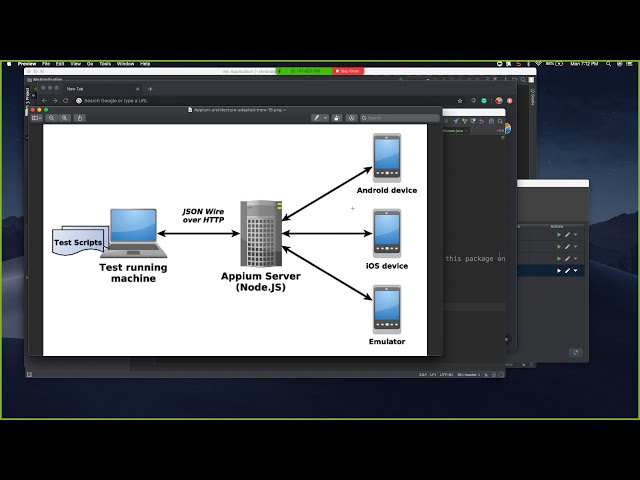Click the Stop Share button

pos(348,71)
